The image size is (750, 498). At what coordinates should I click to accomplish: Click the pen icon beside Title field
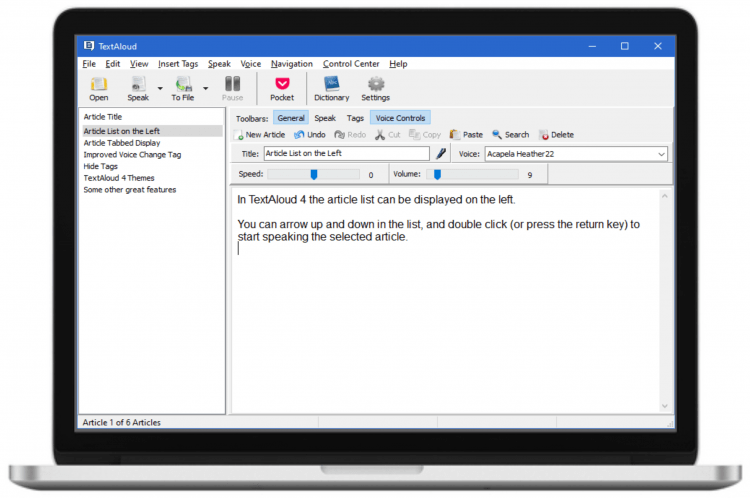pos(439,154)
